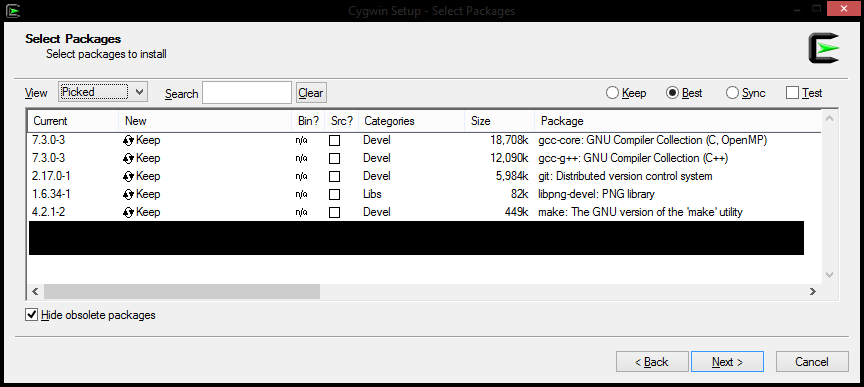
Task: Open the View dropdown set to Picked
Action: click(x=103, y=92)
